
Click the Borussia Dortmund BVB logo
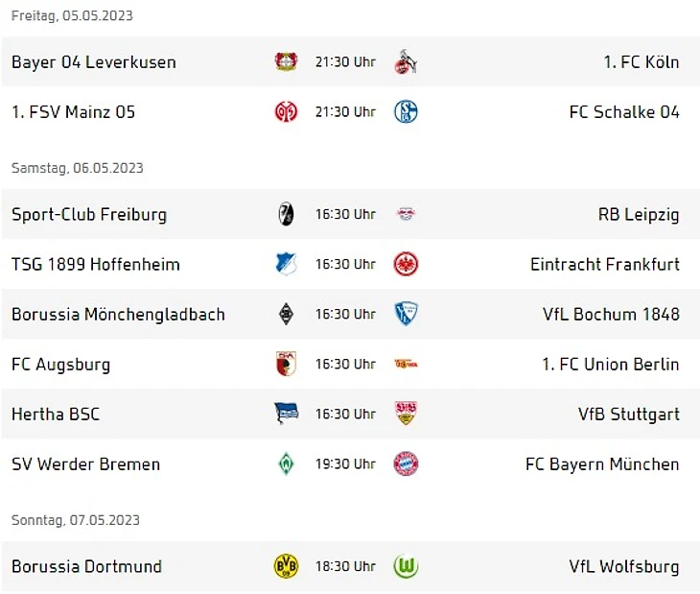(286, 566)
